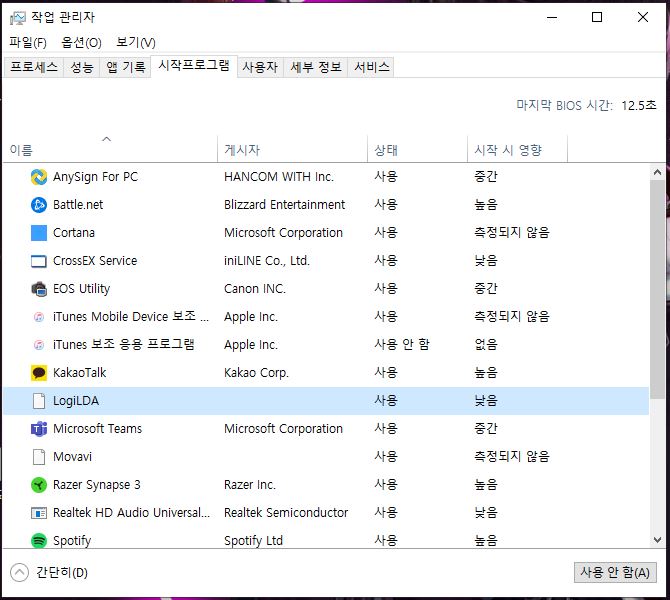The image size is (670, 600).
Task: Click the Movavi blank file icon
Action: (39, 457)
